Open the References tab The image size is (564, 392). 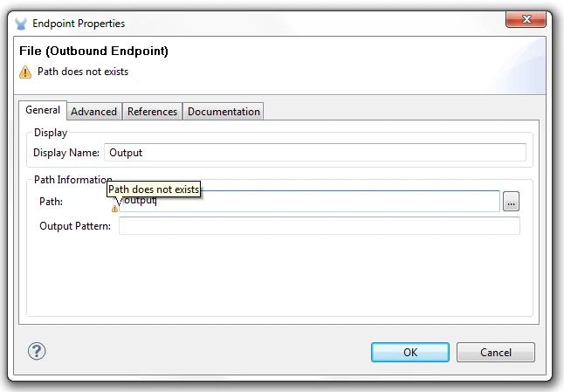point(152,112)
